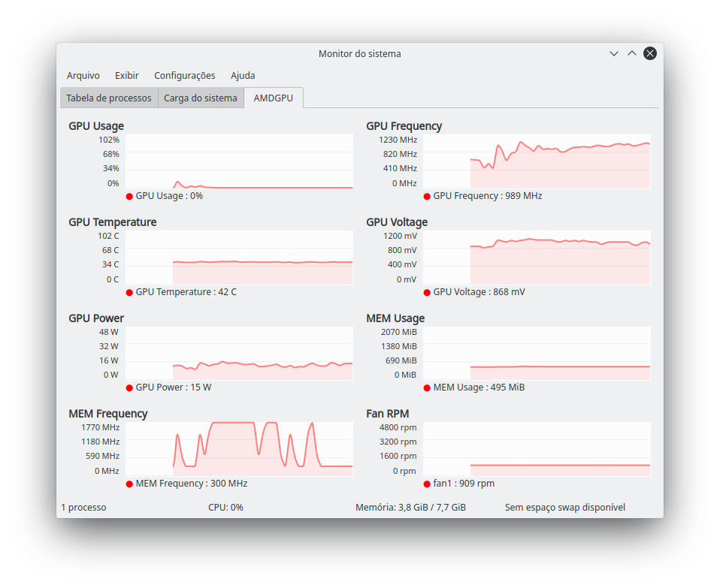Click the 'GPU Frequency : 989 MHz' legend text
720x588 pixels.
coord(488,196)
